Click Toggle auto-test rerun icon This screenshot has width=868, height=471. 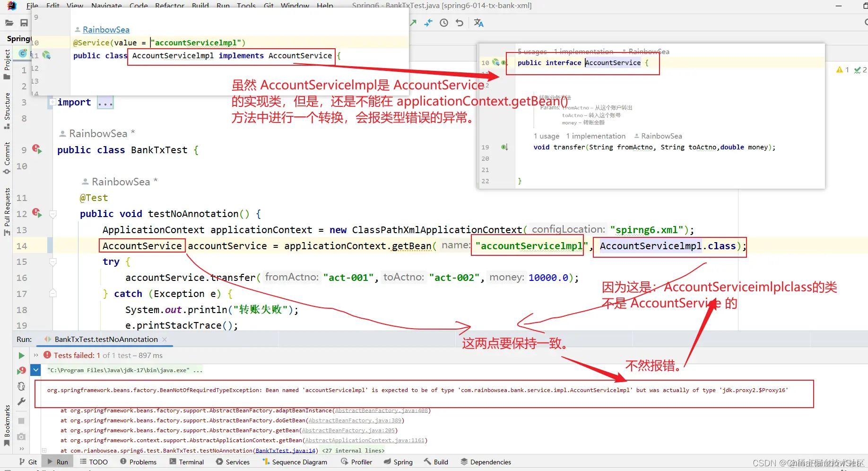[21, 386]
